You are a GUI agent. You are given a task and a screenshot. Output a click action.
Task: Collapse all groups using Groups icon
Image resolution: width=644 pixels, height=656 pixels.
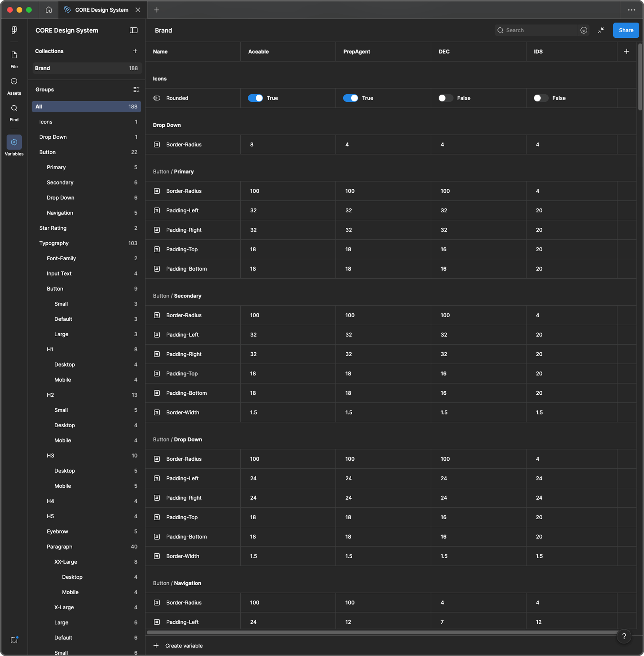[136, 90]
